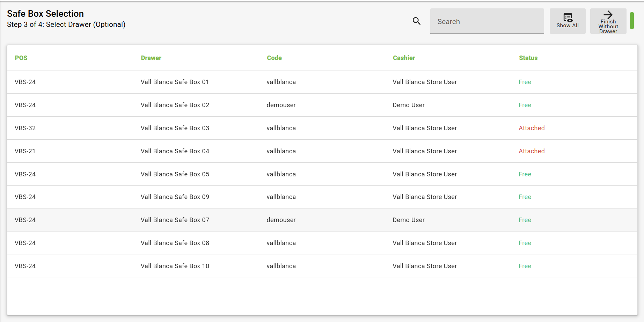Select Vall Blanca Safe Box 01 row
644x322 pixels.
pyautogui.click(x=175, y=82)
